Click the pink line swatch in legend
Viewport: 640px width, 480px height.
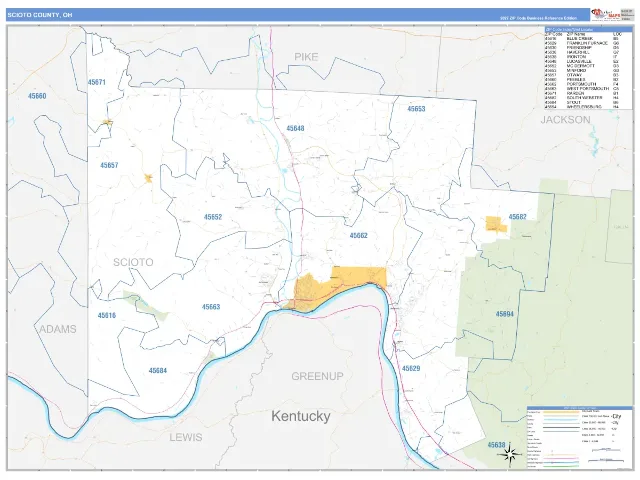tap(561, 458)
